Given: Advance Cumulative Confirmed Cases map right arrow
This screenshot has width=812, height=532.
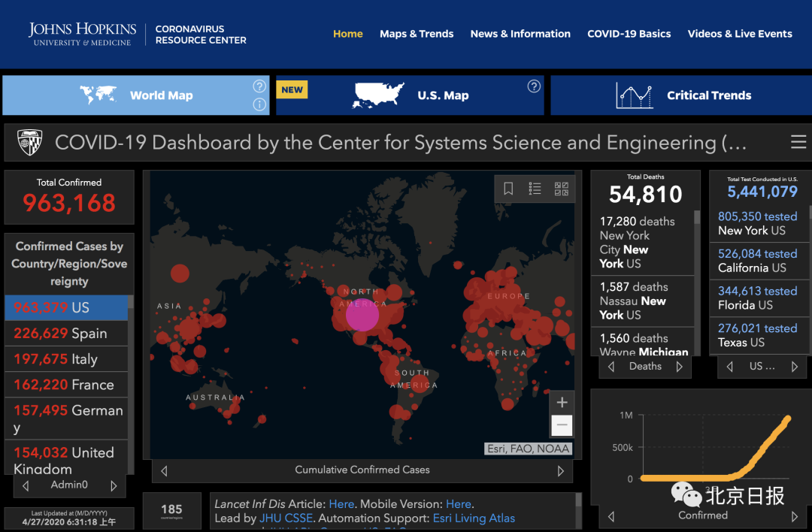Looking at the screenshot, I should [x=560, y=471].
